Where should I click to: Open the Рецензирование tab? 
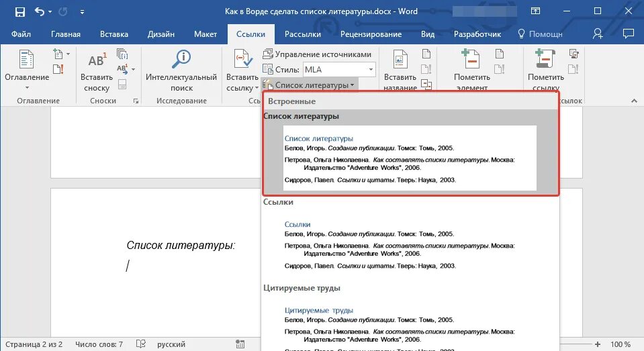point(371,34)
